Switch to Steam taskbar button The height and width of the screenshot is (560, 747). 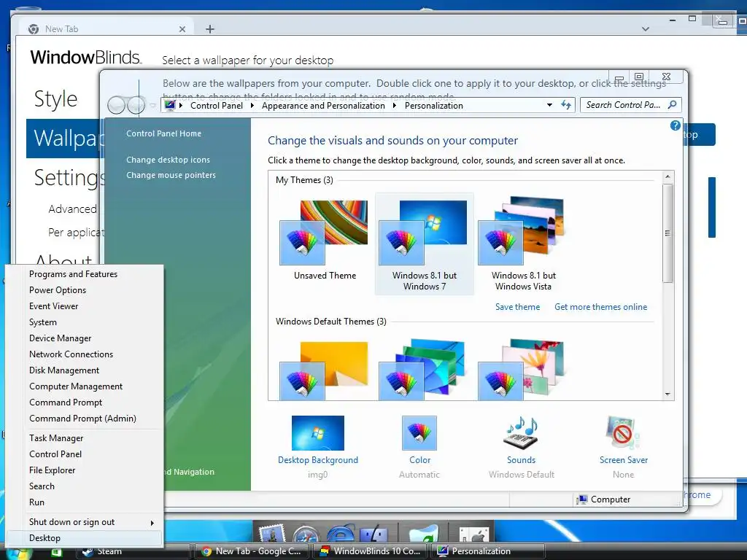pos(133,551)
